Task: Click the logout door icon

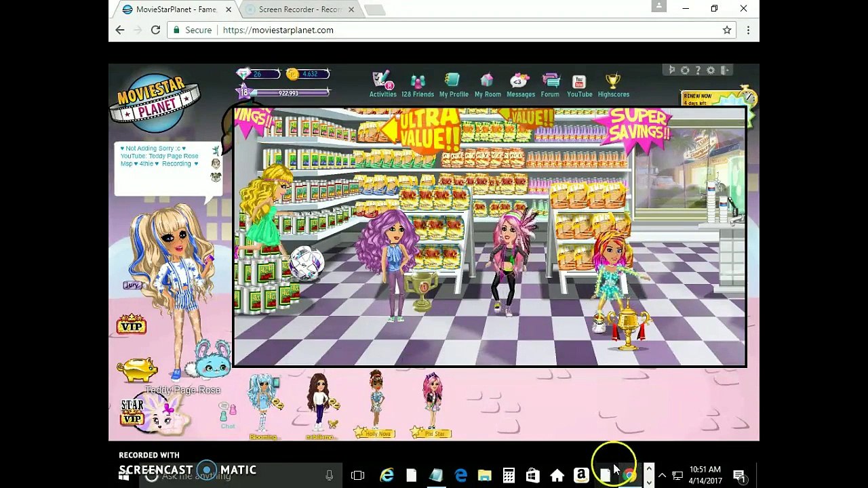Action: point(724,70)
